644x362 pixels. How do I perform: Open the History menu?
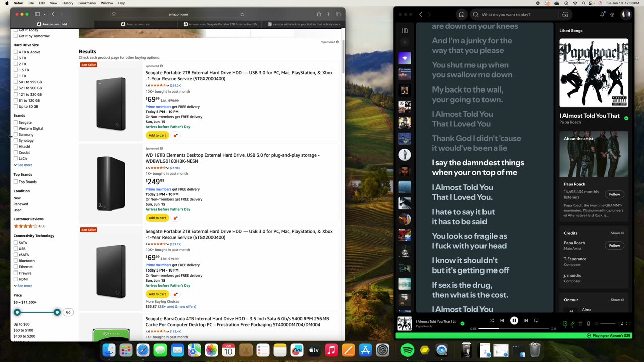point(68,3)
